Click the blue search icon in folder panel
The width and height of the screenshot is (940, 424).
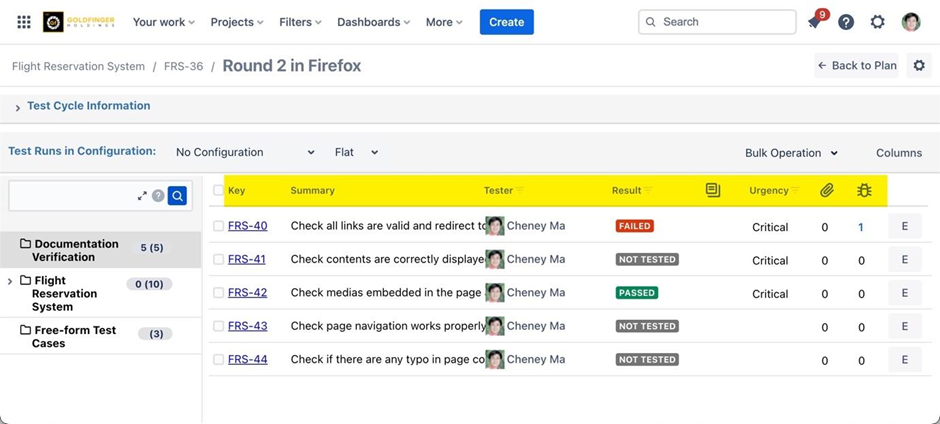click(x=177, y=196)
